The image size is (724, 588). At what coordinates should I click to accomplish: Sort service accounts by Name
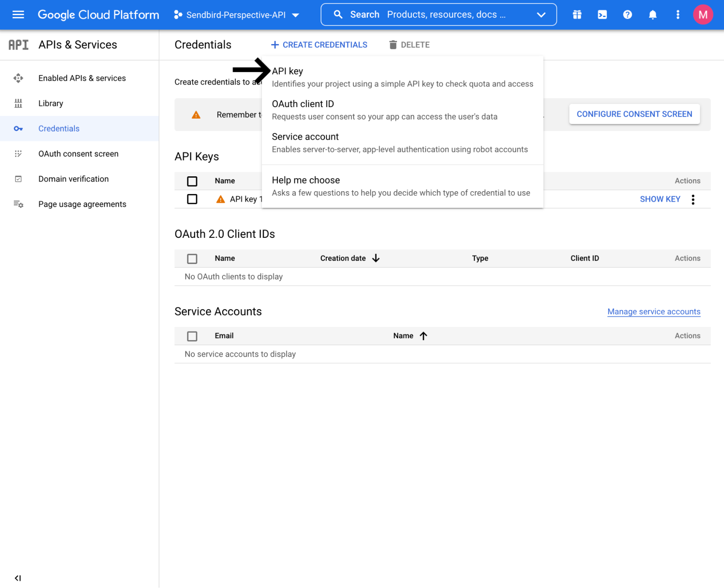click(x=410, y=336)
